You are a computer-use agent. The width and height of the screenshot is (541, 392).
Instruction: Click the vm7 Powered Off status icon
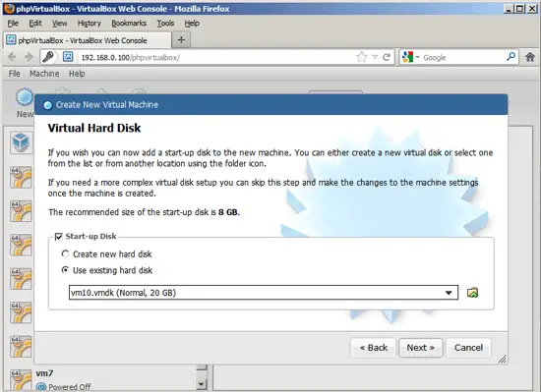tap(41, 387)
